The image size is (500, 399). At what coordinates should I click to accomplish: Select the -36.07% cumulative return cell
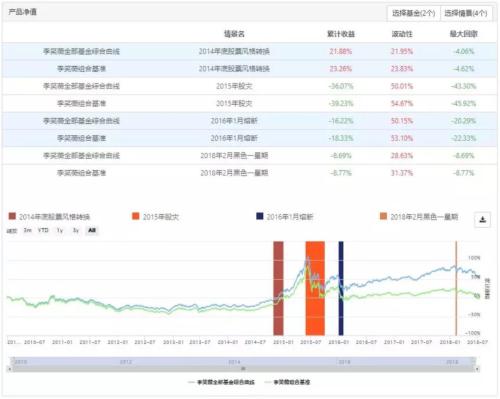[341, 86]
